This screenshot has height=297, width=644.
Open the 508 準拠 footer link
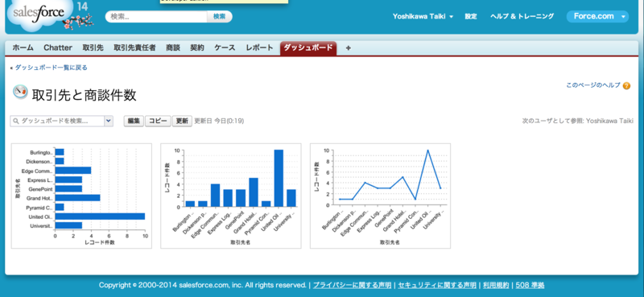tap(530, 285)
